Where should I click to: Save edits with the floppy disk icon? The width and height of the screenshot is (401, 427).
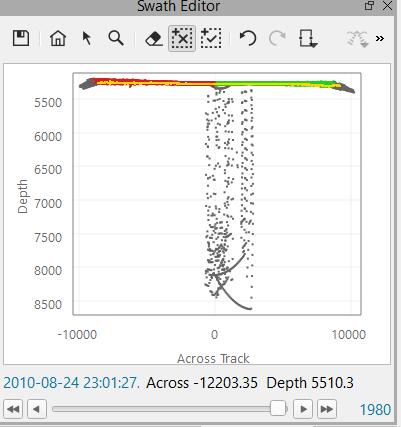click(x=21, y=38)
